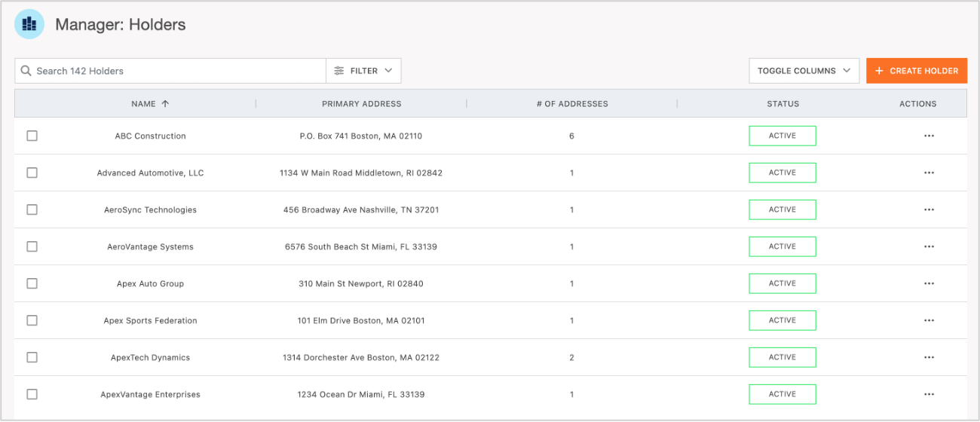Image resolution: width=980 pixels, height=422 pixels.
Task: Open actions menu for Apex Auto Group
Action: [929, 283]
